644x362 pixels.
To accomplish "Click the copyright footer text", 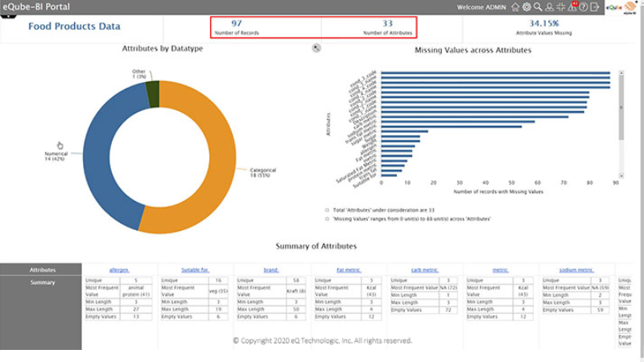I will pos(323,340).
